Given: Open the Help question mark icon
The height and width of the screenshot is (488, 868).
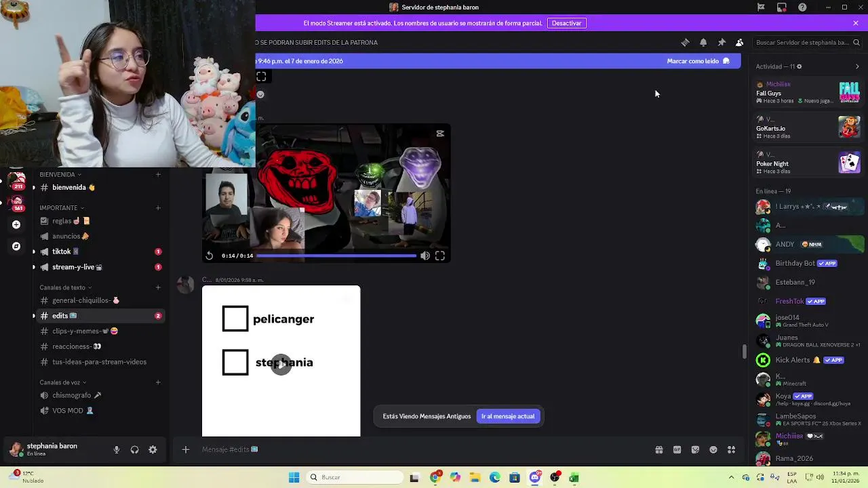Looking at the screenshot, I should (x=803, y=7).
